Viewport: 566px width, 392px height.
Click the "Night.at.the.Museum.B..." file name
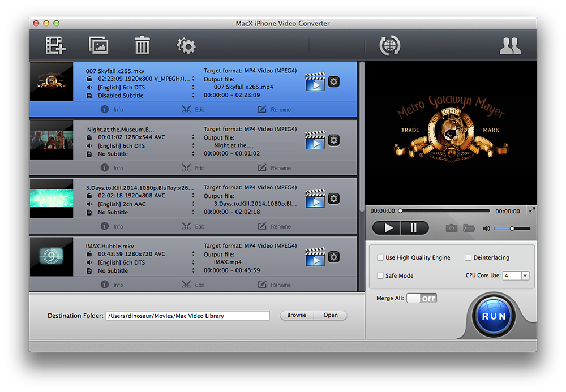pos(120,130)
